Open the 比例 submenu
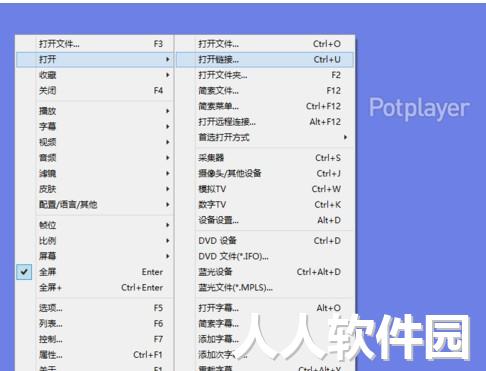 pyautogui.click(x=94, y=241)
